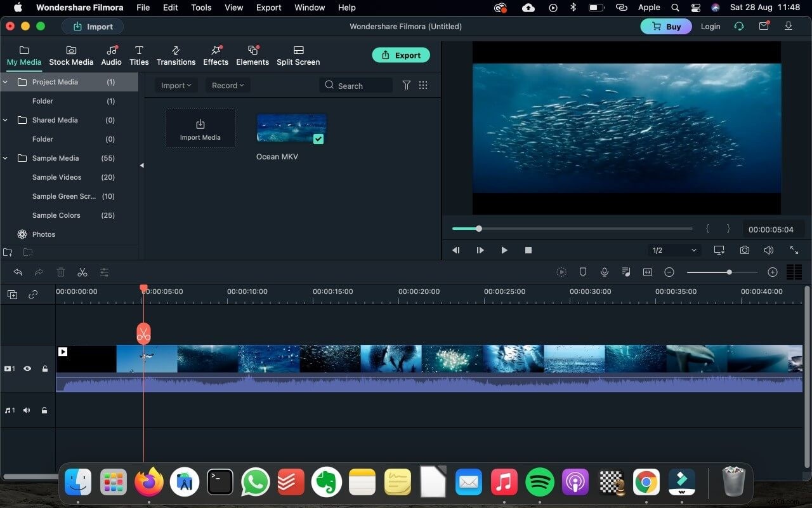Uncheck the green checkmark on Ocean MKV
Viewport: 812px width, 508px height.
point(318,138)
